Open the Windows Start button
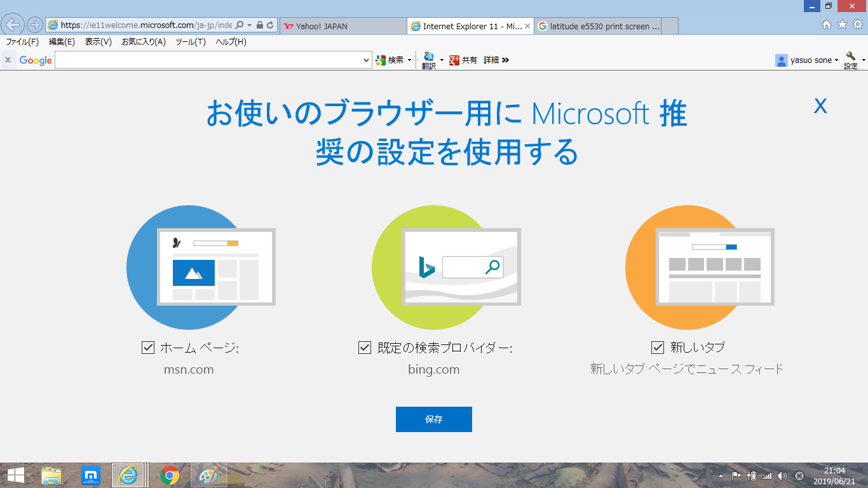 click(x=16, y=475)
